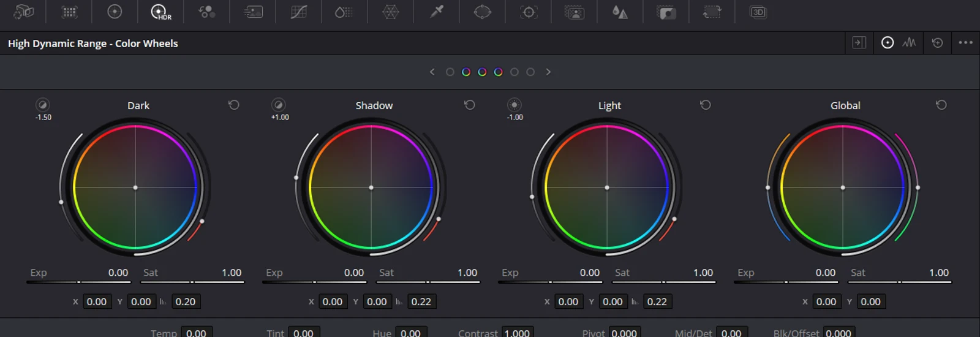Reset the Light wheel
This screenshot has height=337, width=980.
[706, 105]
